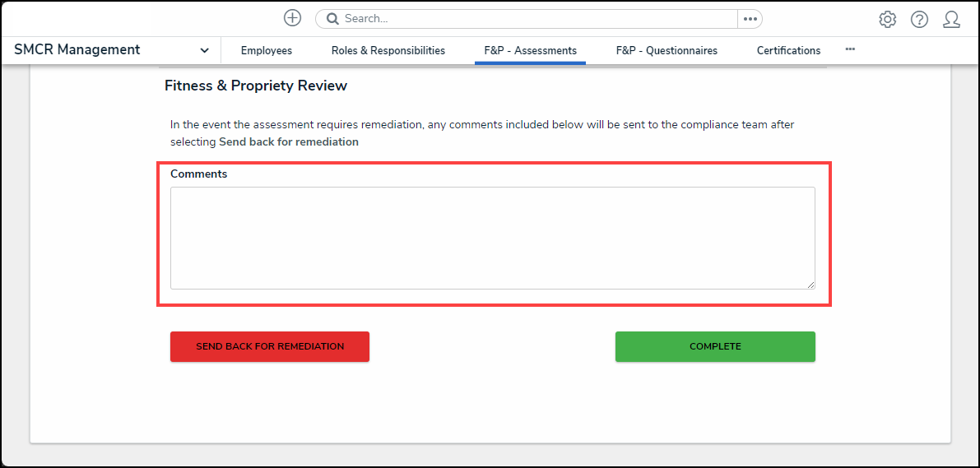This screenshot has height=468, width=980.
Task: Open the Roles & Responsibilities tab
Action: pos(388,51)
